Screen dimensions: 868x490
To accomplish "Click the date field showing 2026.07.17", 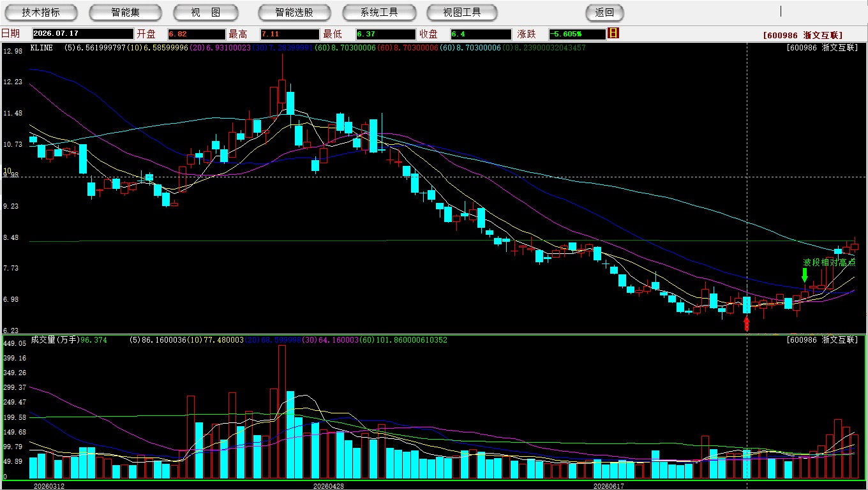I will tap(83, 34).
